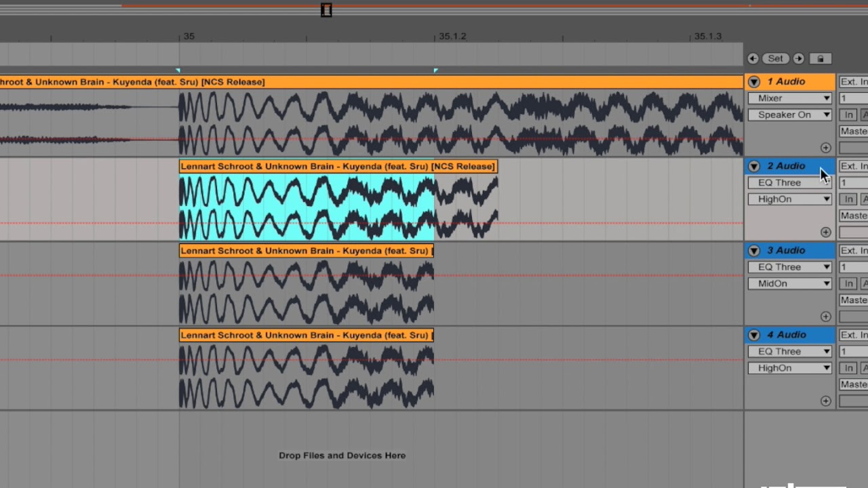Toggle the lock envelopes padlock icon
This screenshot has width=868, height=488.
(x=820, y=59)
